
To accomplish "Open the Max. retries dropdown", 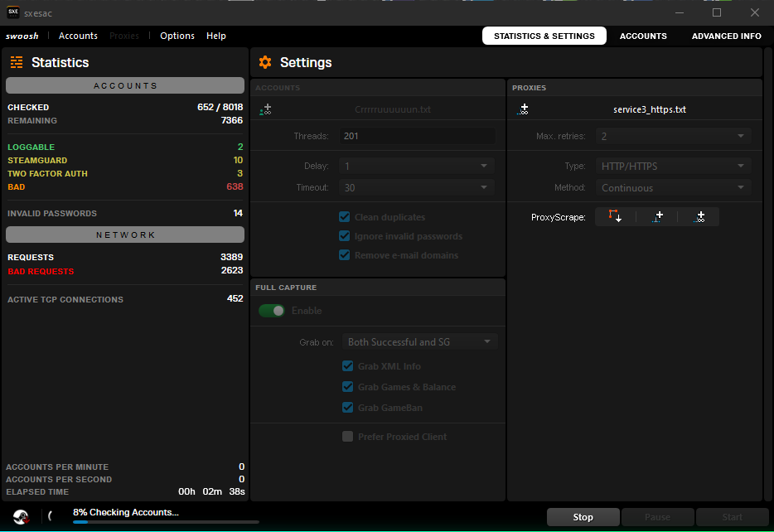I will [673, 136].
